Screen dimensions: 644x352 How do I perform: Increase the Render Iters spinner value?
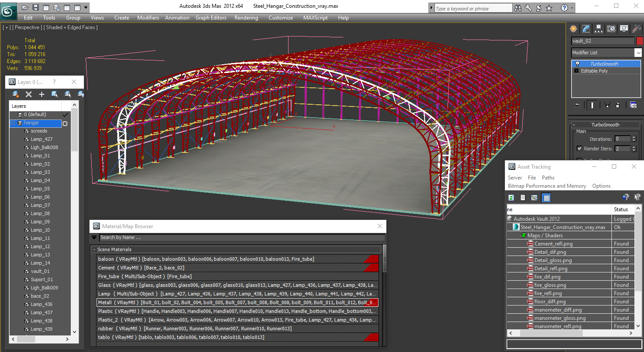tap(634, 147)
